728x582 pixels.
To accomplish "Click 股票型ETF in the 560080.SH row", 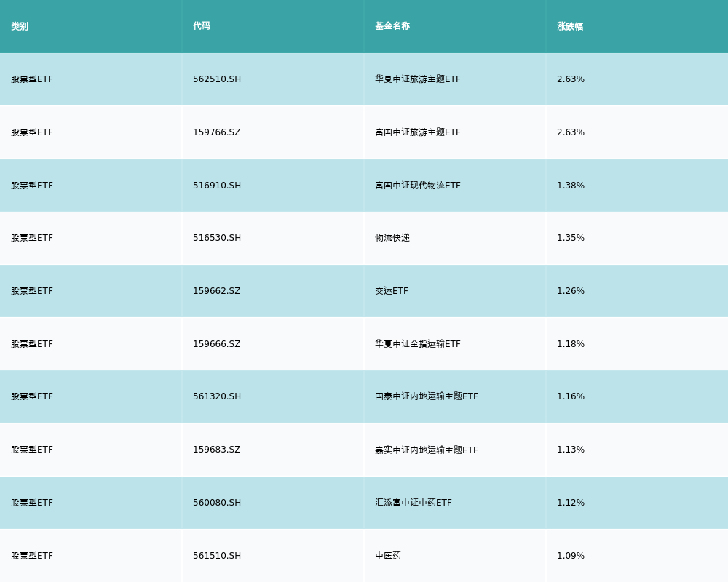I will pyautogui.click(x=32, y=503).
